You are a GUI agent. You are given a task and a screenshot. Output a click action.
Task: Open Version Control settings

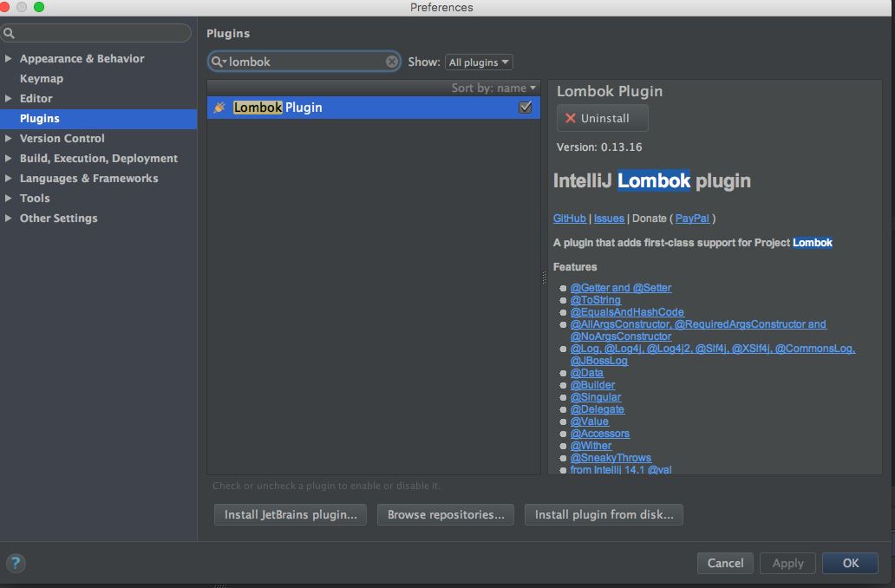pyautogui.click(x=62, y=138)
